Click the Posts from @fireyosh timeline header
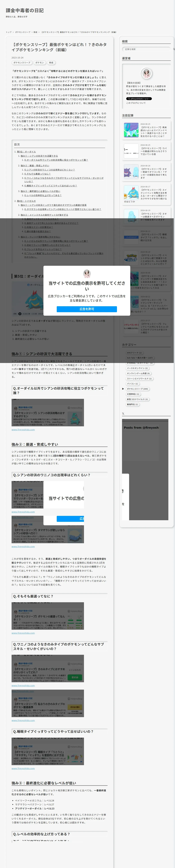The image size is (175, 868). tap(141, 428)
